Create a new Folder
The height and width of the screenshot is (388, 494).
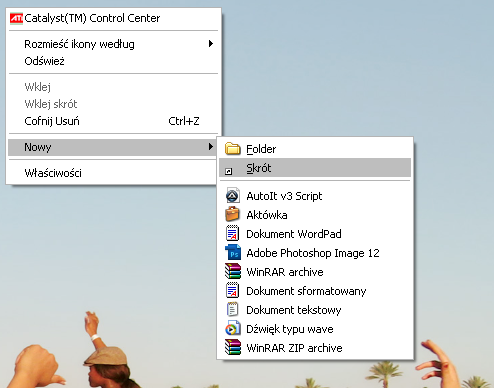point(315,149)
